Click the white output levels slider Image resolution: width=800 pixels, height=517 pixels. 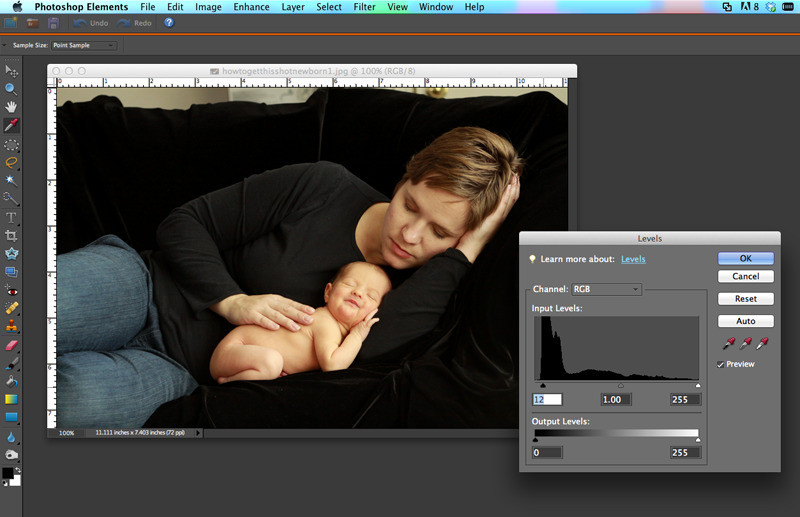[698, 439]
